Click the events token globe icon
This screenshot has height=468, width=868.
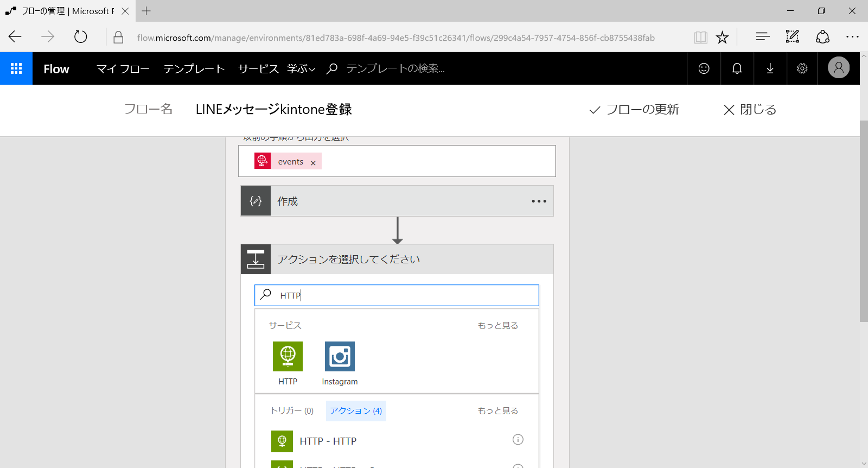tap(263, 161)
